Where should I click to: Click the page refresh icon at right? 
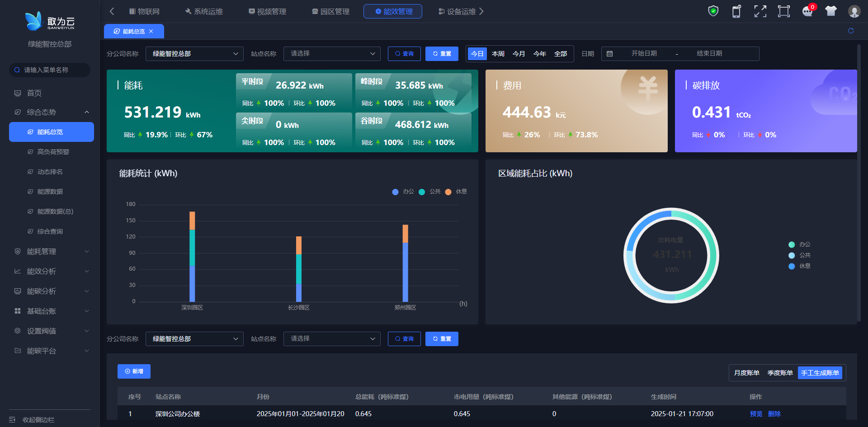[x=851, y=31]
